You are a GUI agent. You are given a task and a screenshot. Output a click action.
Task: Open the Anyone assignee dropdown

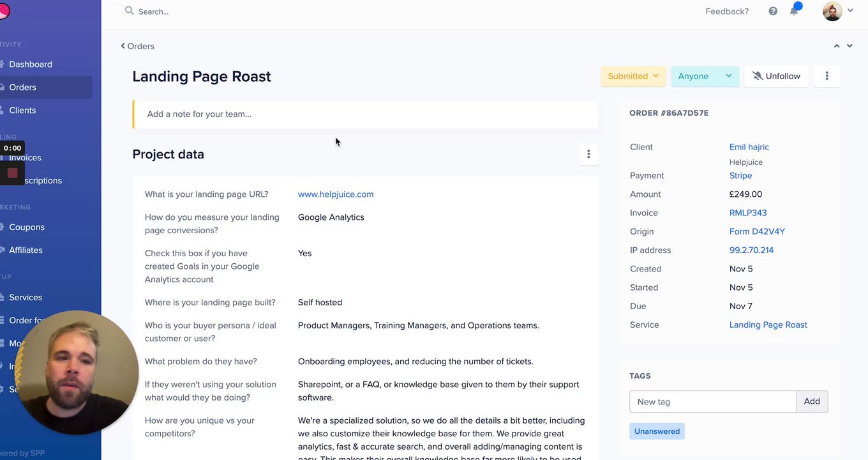(705, 76)
